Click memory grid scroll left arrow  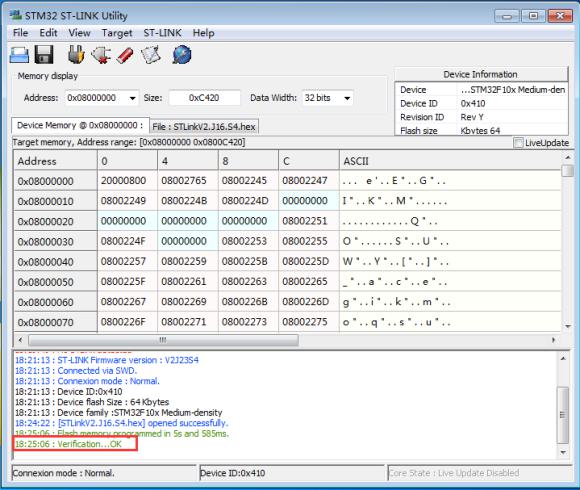point(21,339)
